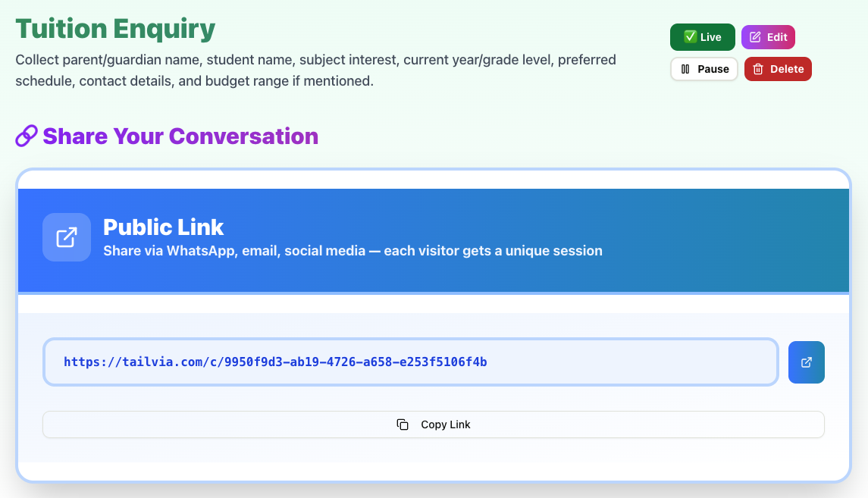The width and height of the screenshot is (868, 498).
Task: Click the WhatsApp sharing description text
Action: tap(352, 251)
